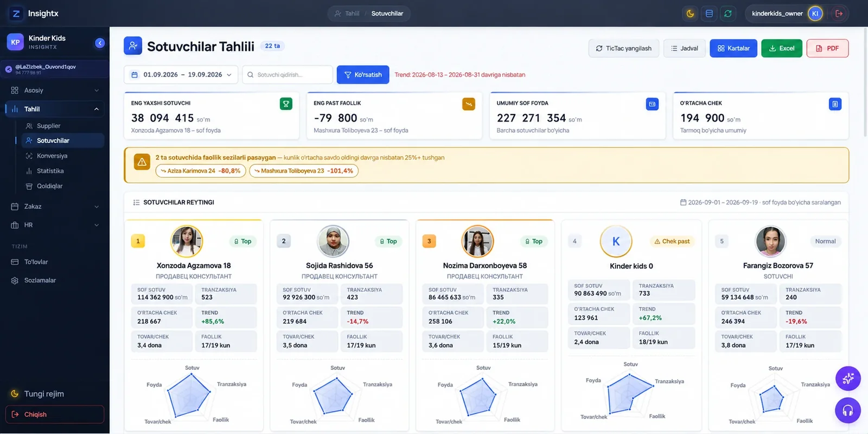868x434 pixels.
Task: Click Chek past badge on Kinder kids card
Action: pyautogui.click(x=672, y=241)
